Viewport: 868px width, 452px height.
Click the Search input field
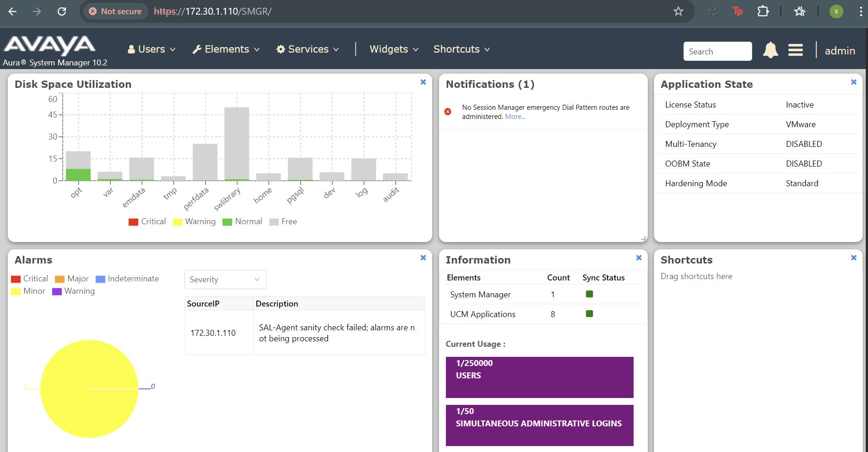717,51
